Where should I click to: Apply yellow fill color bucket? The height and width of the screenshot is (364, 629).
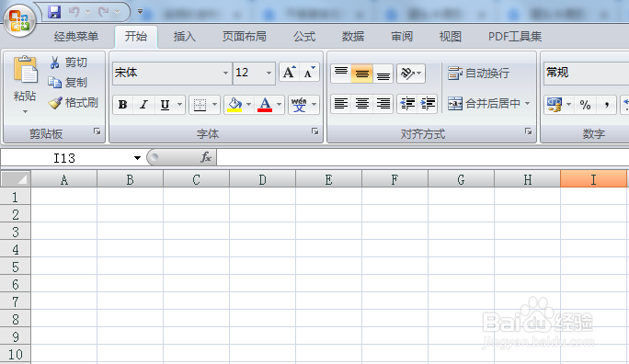click(234, 105)
